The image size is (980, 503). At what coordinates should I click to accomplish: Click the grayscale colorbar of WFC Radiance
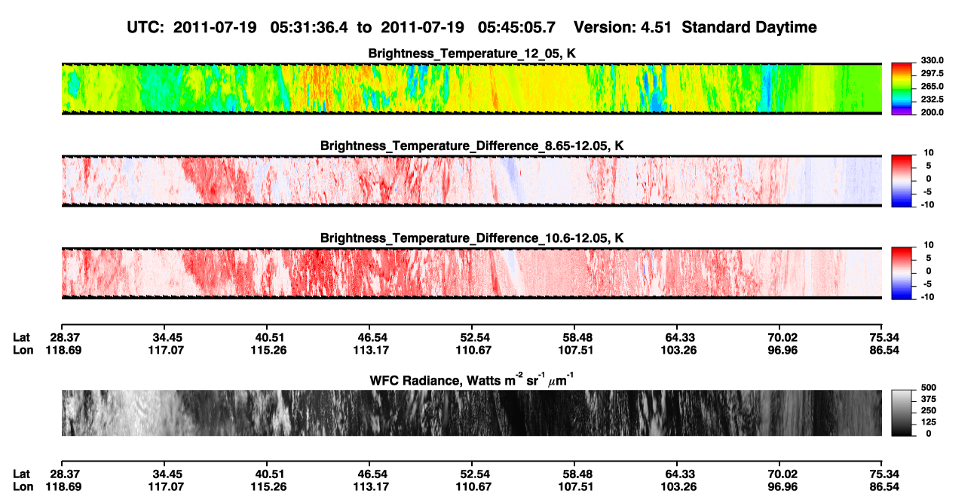(902, 413)
